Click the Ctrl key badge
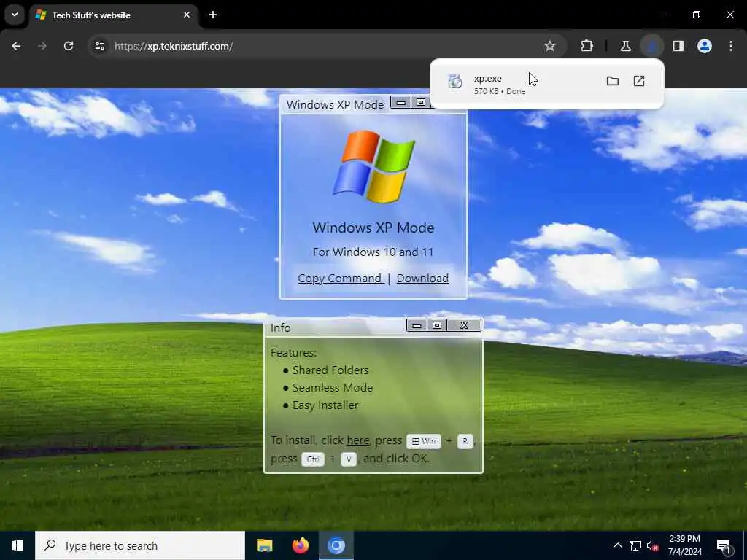The width and height of the screenshot is (747, 560). (x=313, y=459)
